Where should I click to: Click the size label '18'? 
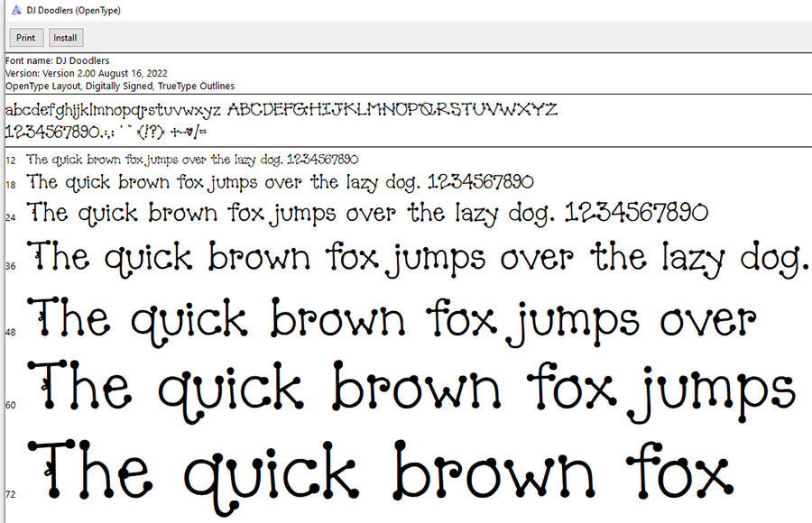pyautogui.click(x=11, y=184)
